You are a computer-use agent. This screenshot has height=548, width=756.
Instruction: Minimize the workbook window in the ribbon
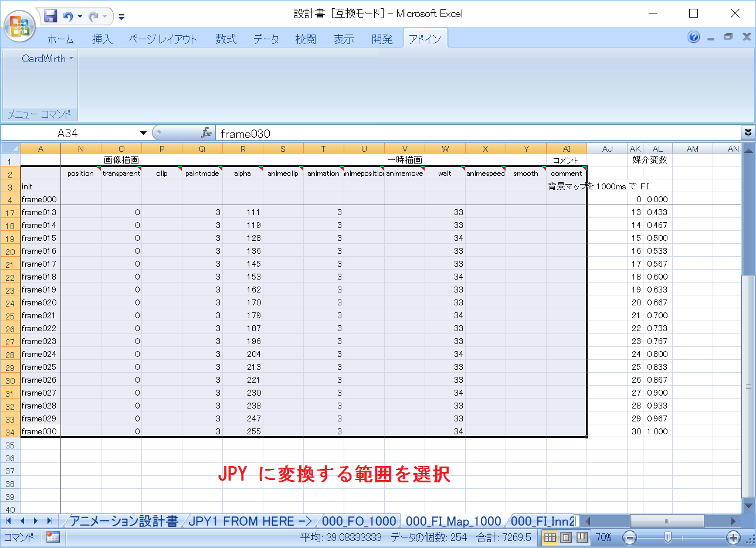click(711, 38)
